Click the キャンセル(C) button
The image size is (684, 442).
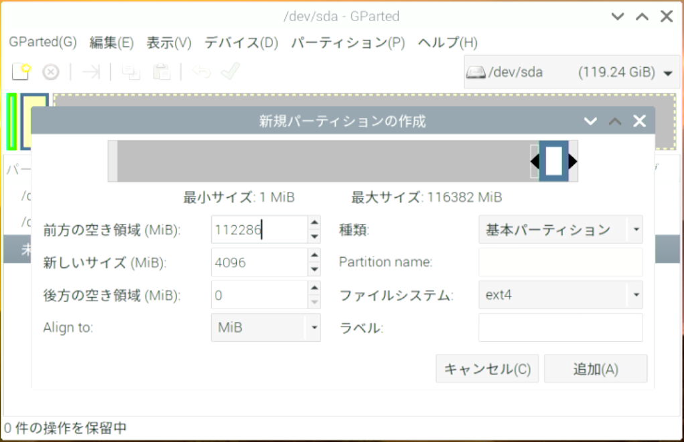[487, 369]
